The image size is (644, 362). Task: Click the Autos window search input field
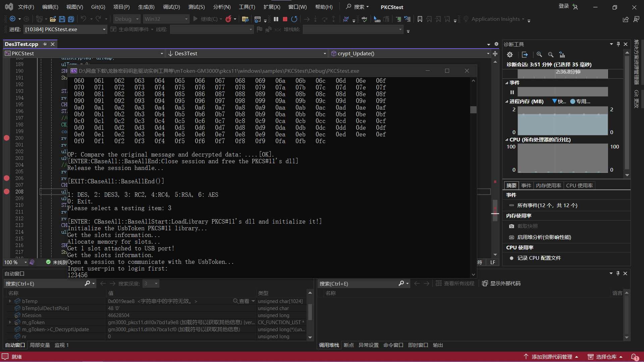click(x=44, y=284)
